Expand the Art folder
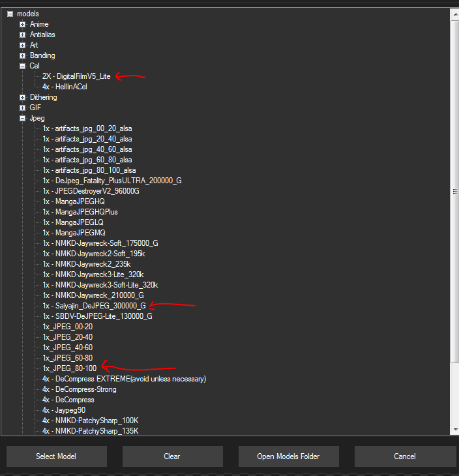459x476 pixels. [22, 45]
